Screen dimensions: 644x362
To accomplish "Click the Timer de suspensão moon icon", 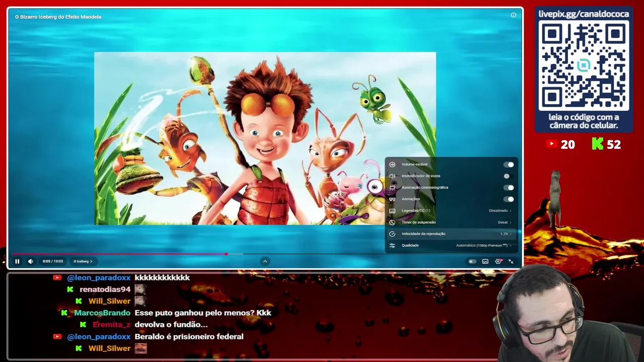I will point(392,222).
